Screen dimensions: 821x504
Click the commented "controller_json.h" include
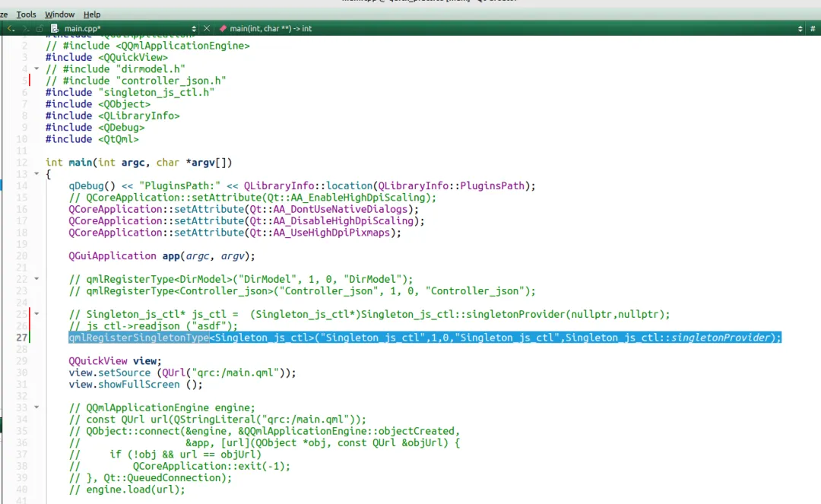click(x=135, y=81)
